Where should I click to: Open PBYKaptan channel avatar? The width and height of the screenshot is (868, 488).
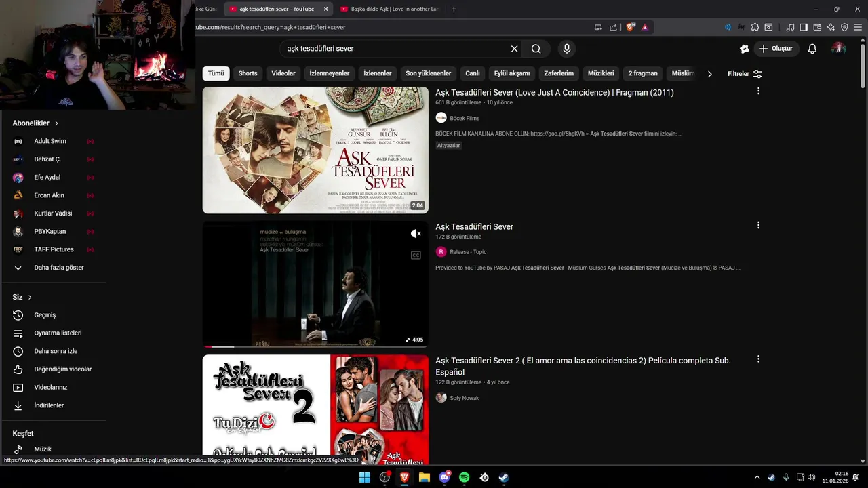click(x=18, y=232)
